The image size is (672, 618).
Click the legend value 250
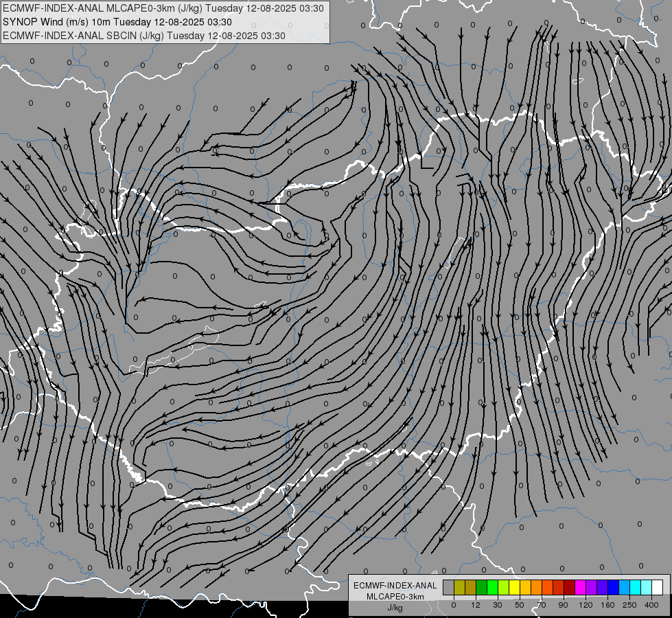[629, 605]
